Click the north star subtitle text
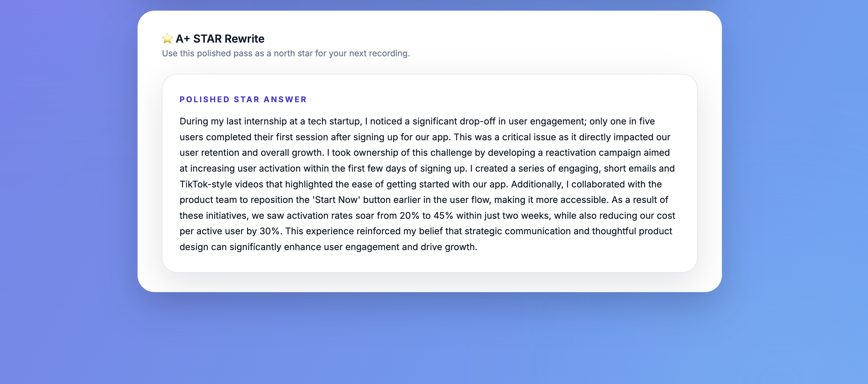Image resolution: width=868 pixels, height=384 pixels. pyautogui.click(x=286, y=53)
